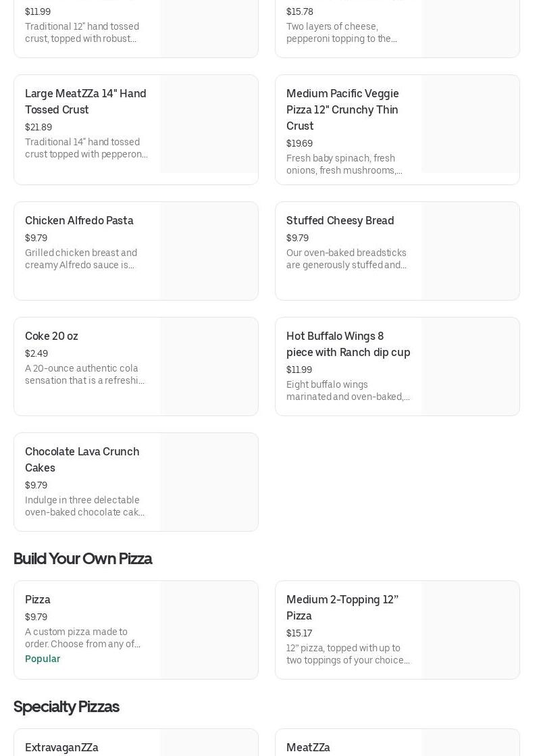Click the Medium 2-Topping Pizza image thumbnail
Viewport: 543px width, 756px height.
tap(470, 630)
